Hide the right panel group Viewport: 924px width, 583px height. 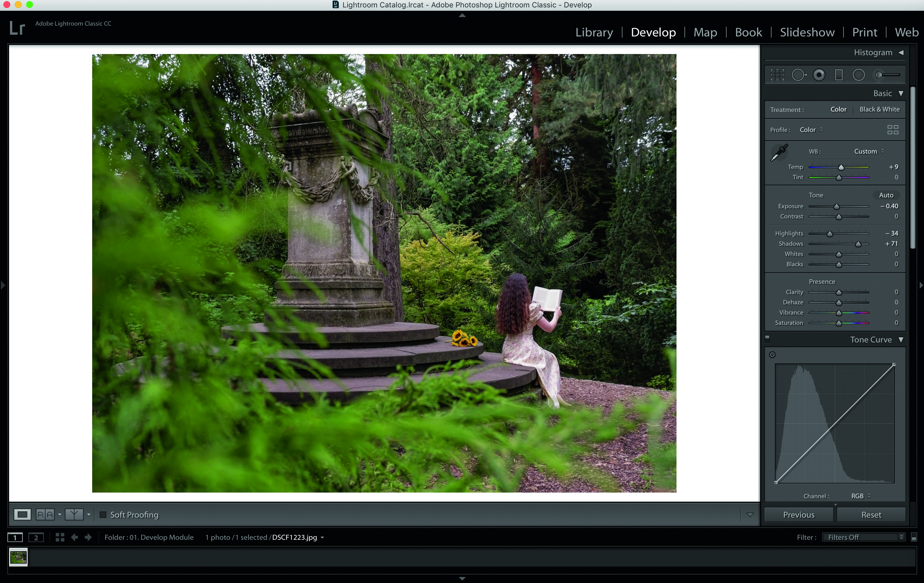pos(921,285)
